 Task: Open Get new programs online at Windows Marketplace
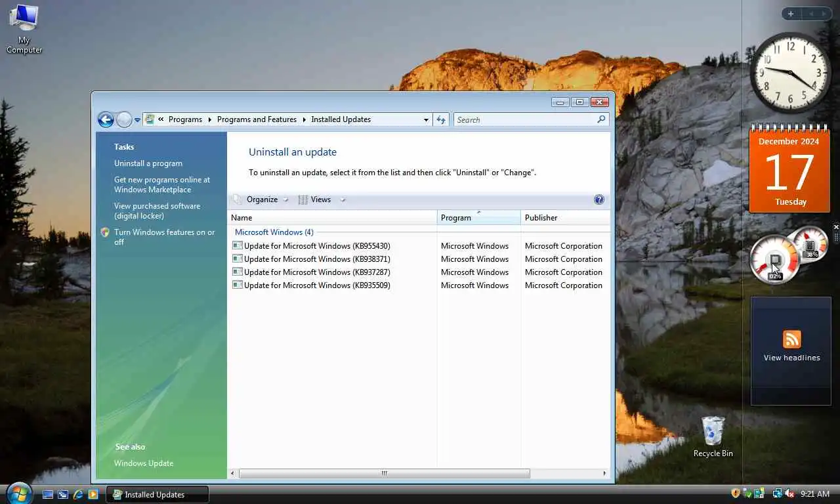[162, 184]
